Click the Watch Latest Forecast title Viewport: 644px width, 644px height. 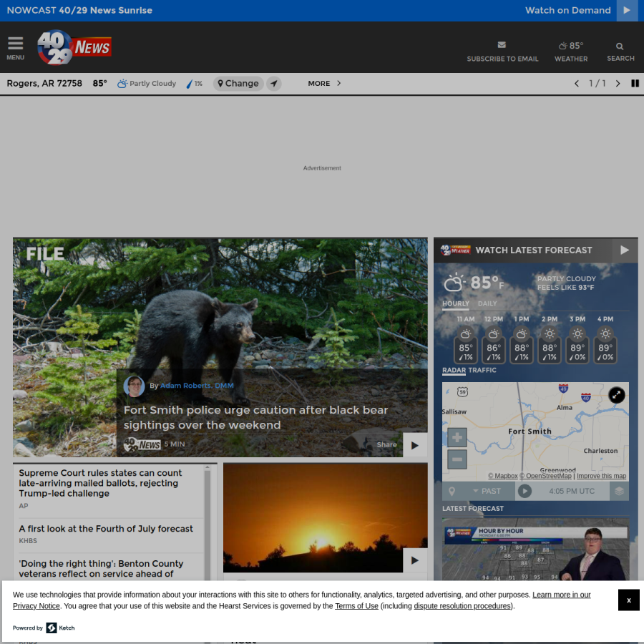pyautogui.click(x=534, y=250)
